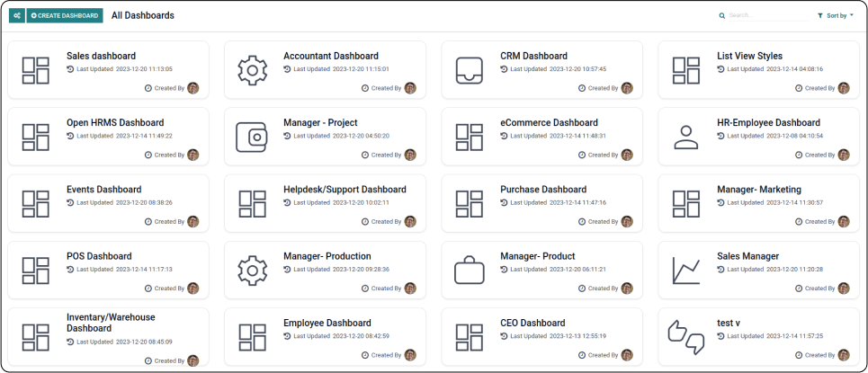Click the thumbs up/down icon on test v
This screenshot has height=373, width=868.
click(686, 336)
